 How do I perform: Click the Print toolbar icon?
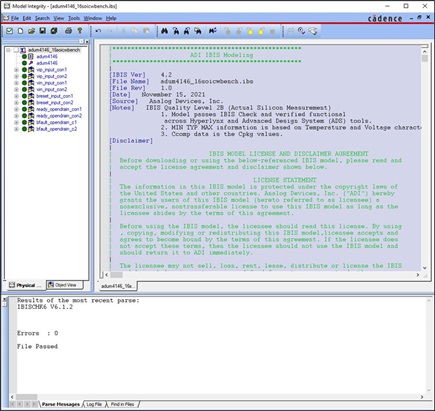pyautogui.click(x=68, y=31)
